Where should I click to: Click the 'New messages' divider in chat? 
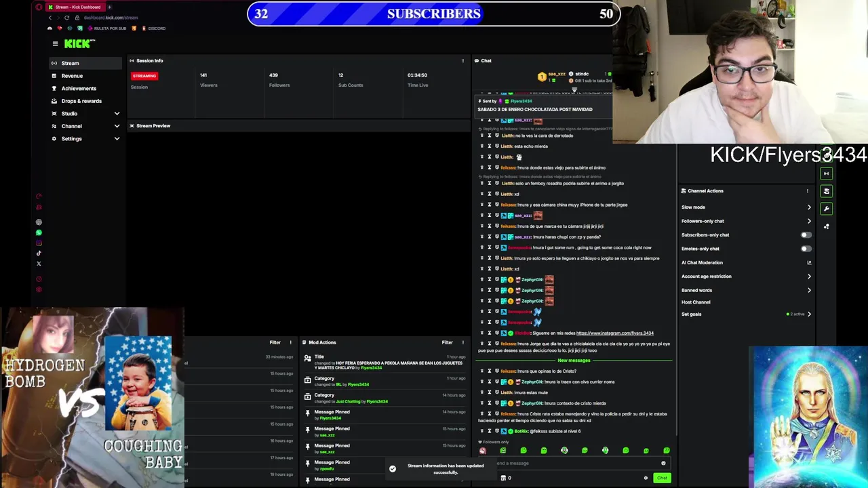tap(574, 361)
